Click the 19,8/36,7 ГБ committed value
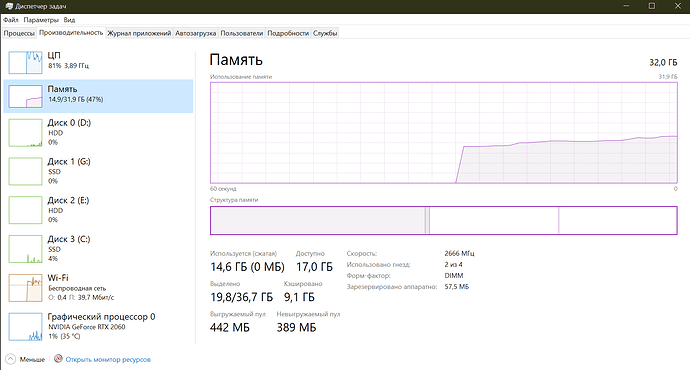 (242, 297)
